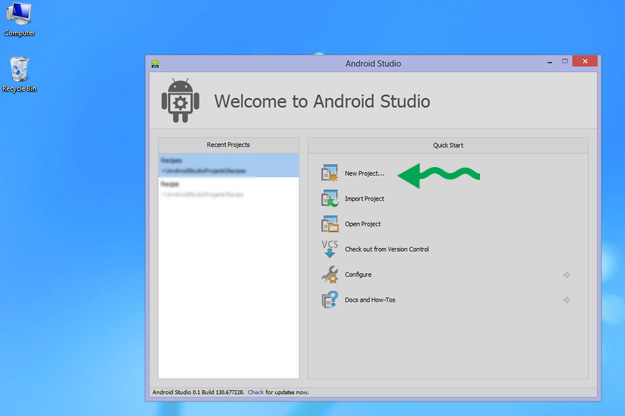Open the Configure submenu label
This screenshot has width=625, height=416.
pos(358,275)
